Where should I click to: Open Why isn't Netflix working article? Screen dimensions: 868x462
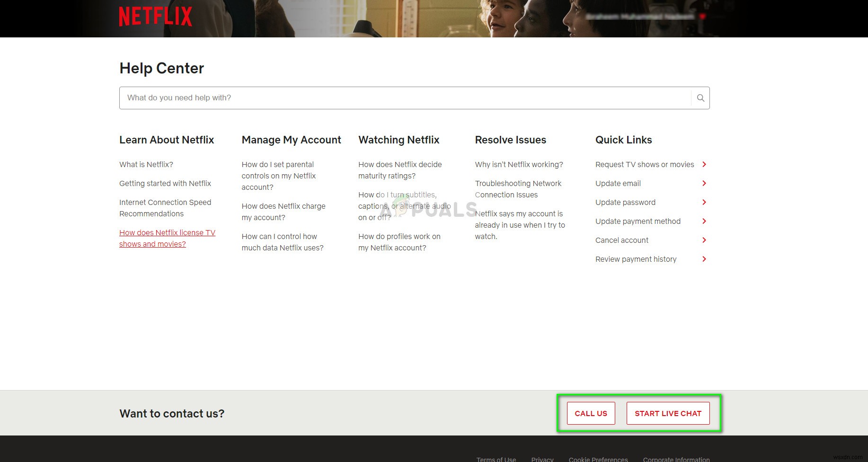(519, 164)
